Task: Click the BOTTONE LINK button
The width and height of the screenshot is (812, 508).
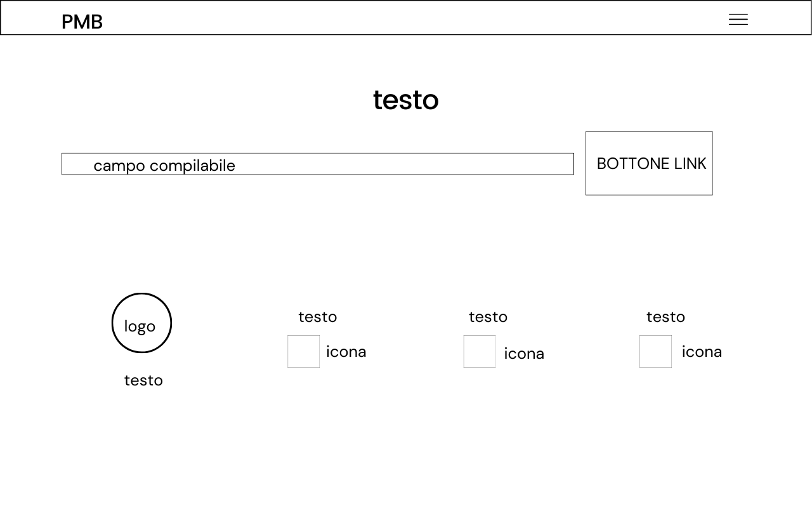Action: tap(649, 163)
